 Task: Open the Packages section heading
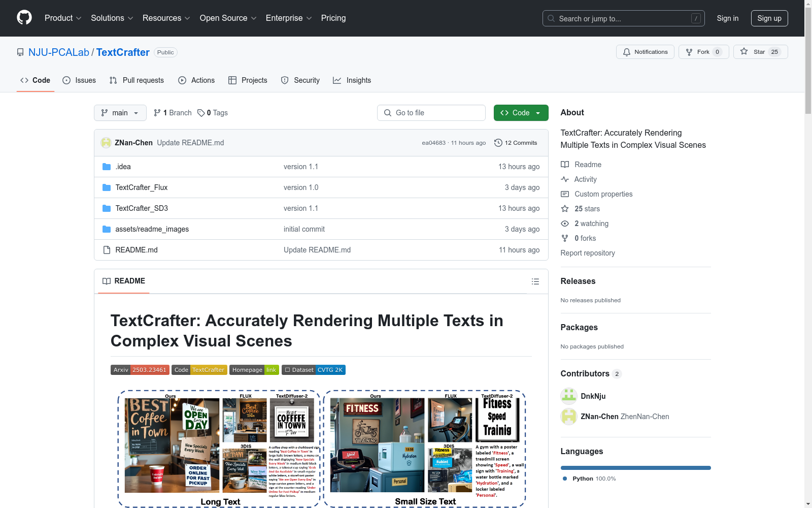pyautogui.click(x=579, y=327)
